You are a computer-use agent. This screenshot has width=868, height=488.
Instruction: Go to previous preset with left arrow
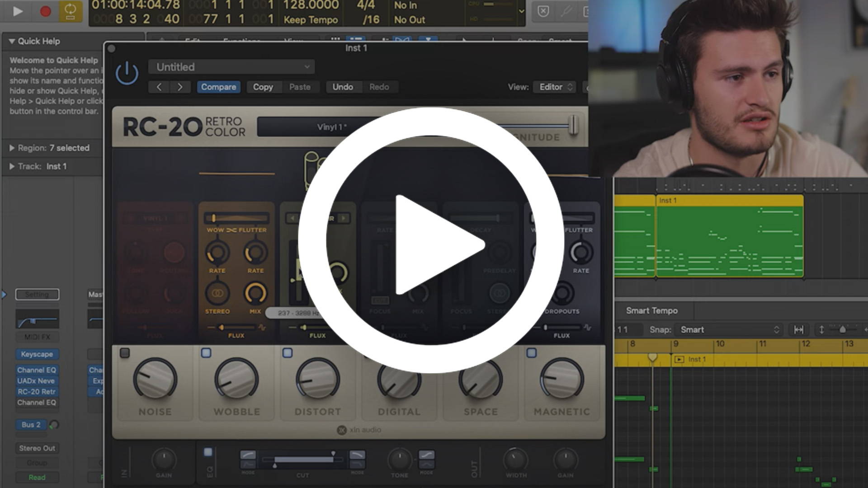tap(159, 87)
